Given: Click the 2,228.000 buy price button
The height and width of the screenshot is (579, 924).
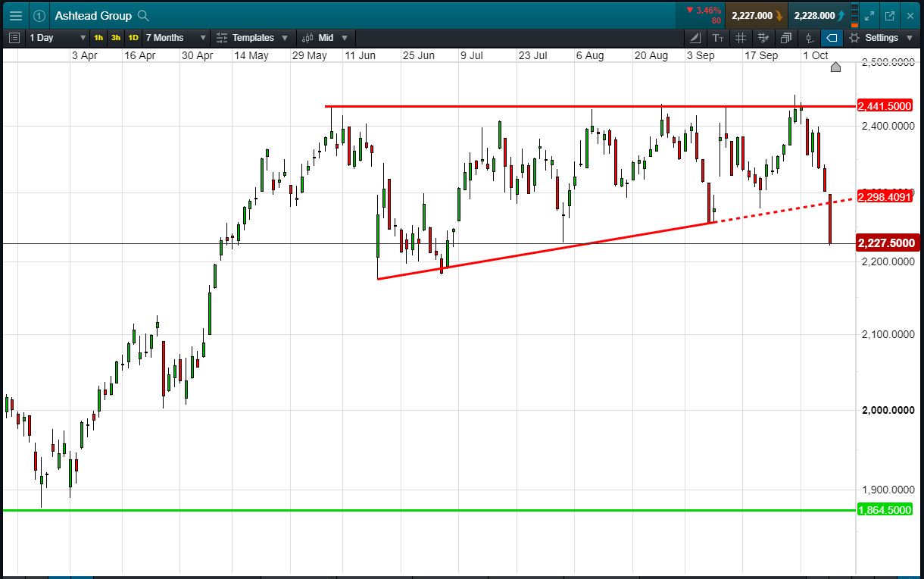Looking at the screenshot, I should (x=819, y=15).
